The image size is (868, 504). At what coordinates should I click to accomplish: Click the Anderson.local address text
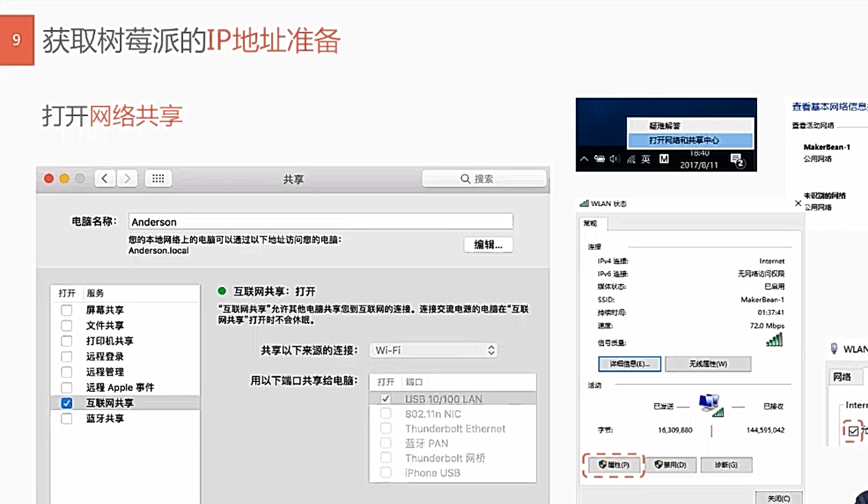click(158, 251)
